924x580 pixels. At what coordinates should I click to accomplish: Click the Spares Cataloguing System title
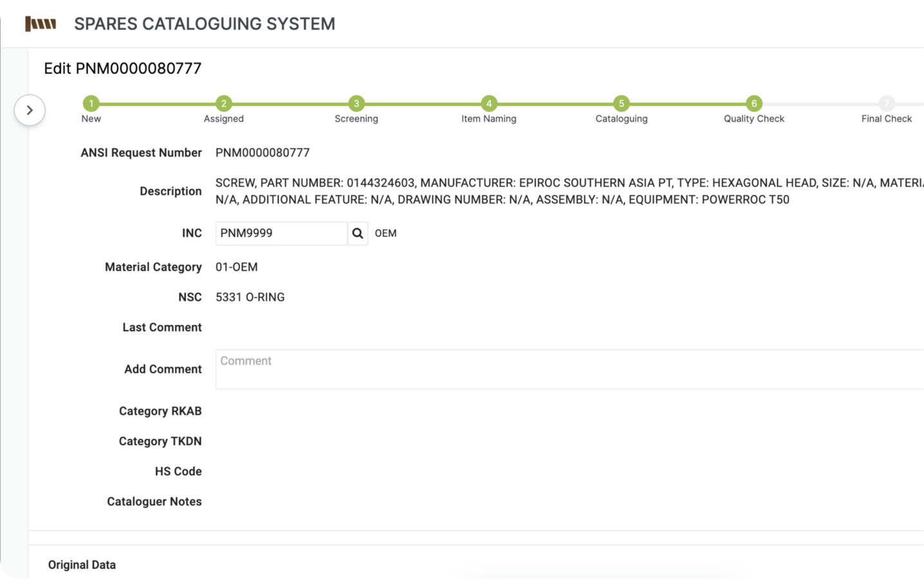click(204, 24)
